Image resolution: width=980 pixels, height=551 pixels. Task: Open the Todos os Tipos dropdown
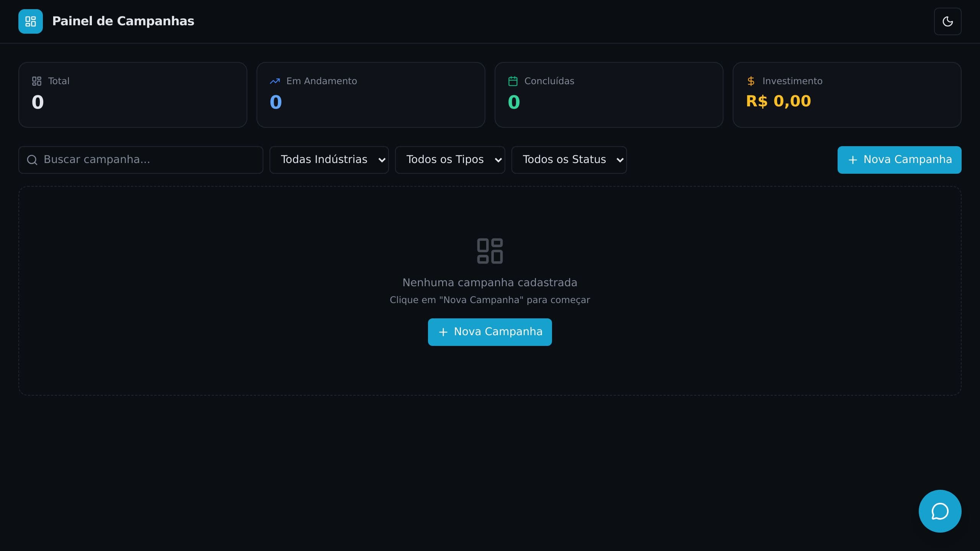pos(450,160)
